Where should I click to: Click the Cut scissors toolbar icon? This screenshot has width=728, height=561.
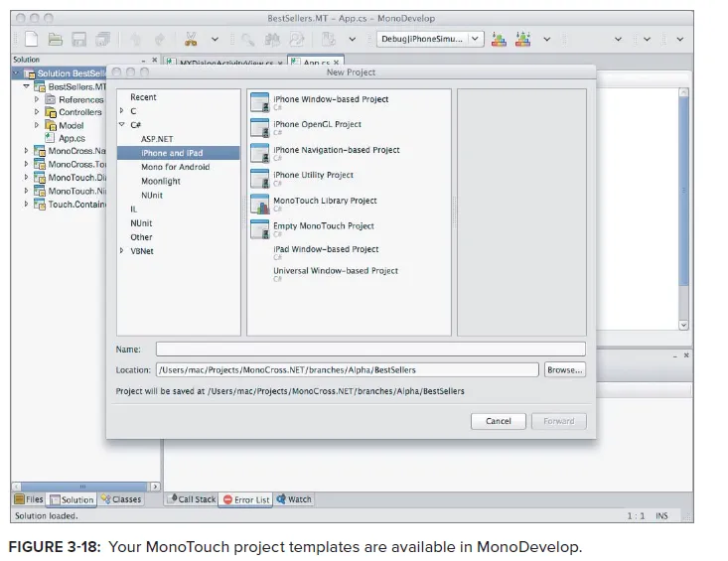(x=191, y=40)
